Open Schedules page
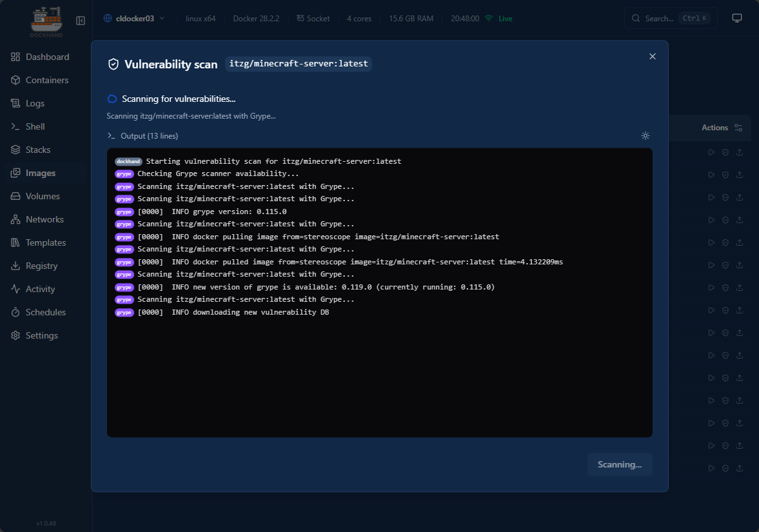Viewport: 759px width, 532px height. tap(38, 312)
